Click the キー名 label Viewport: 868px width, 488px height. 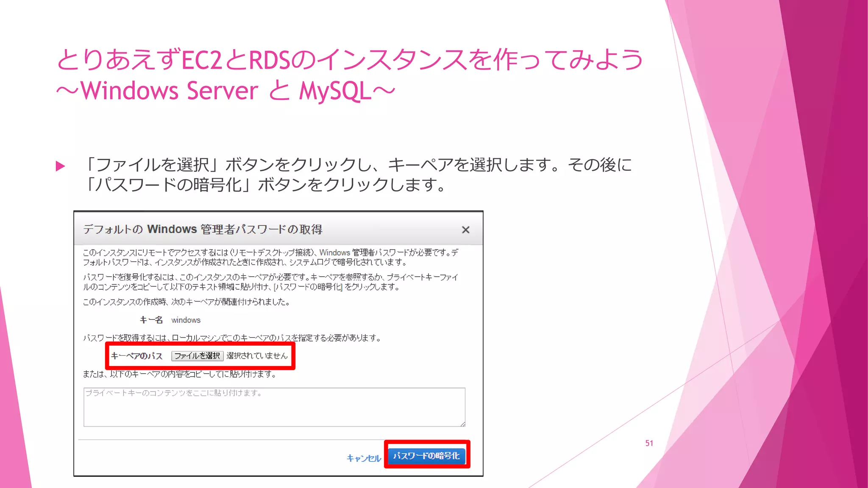(151, 320)
